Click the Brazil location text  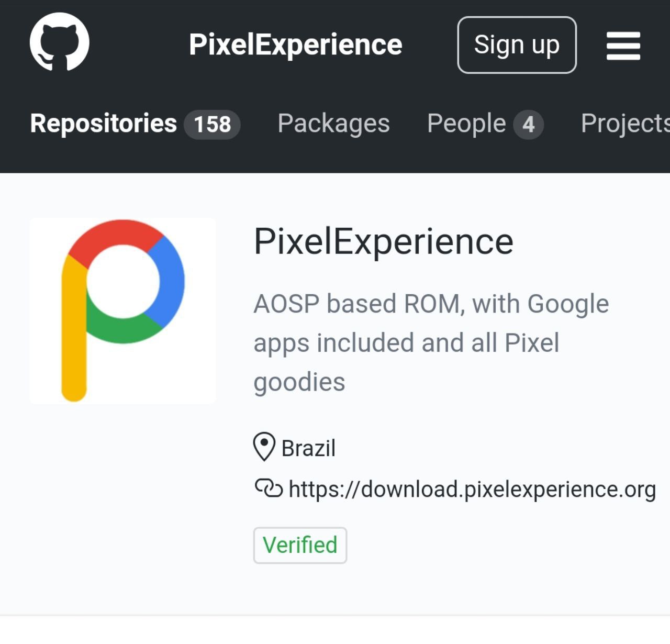coord(308,448)
